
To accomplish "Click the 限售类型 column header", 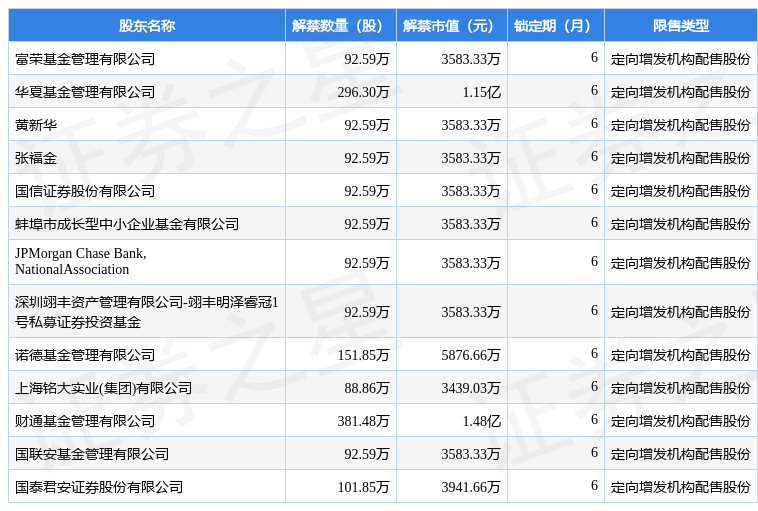I will point(681,26).
